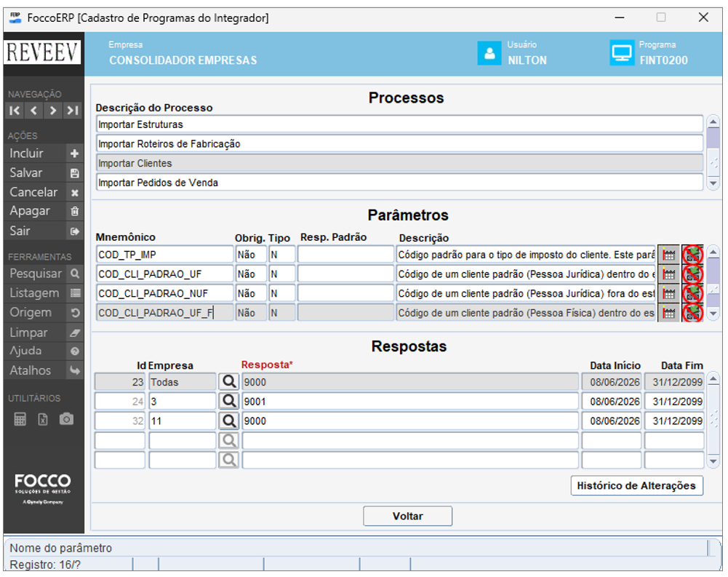Click the Programa monitor icon
Viewport: 728px width, 577px height.
[x=622, y=53]
